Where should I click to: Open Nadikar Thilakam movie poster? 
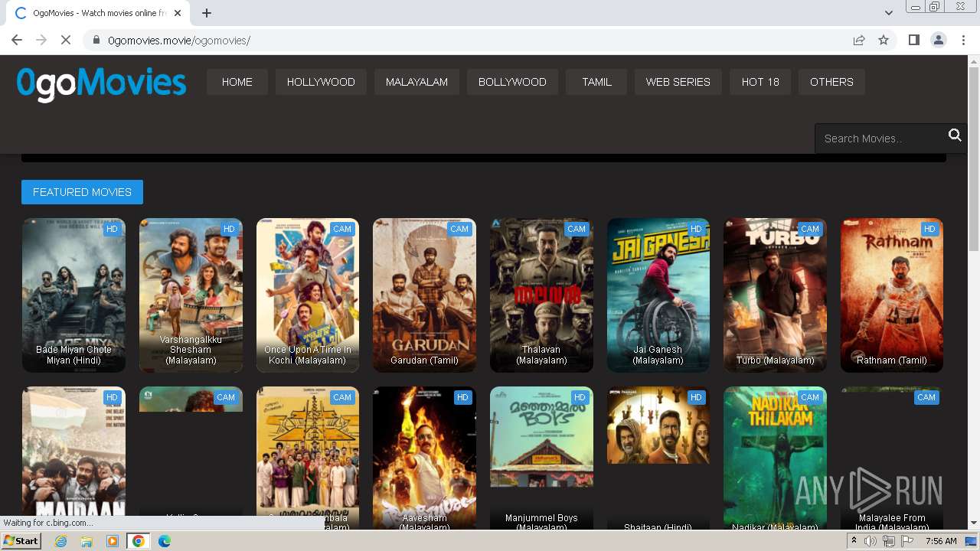pyautogui.click(x=775, y=458)
